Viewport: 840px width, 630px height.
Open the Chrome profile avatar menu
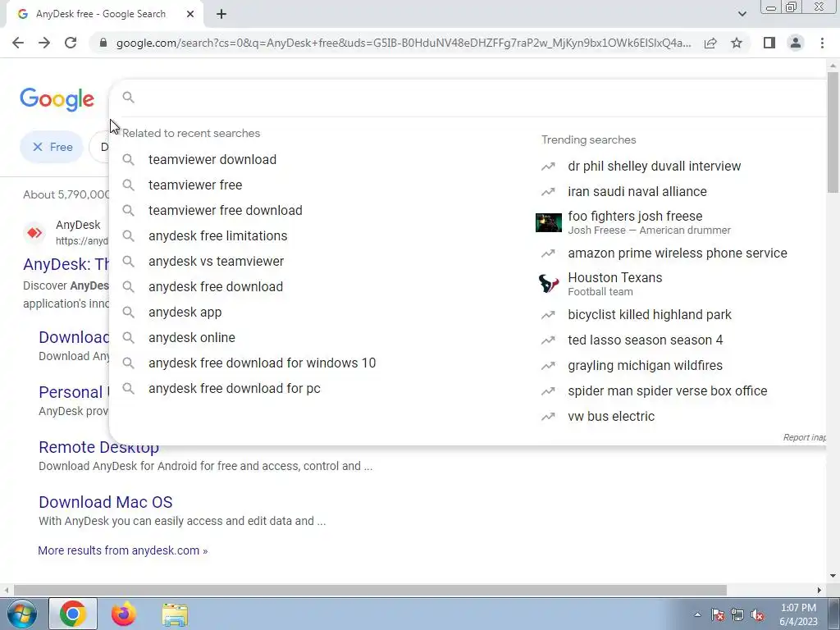(796, 43)
